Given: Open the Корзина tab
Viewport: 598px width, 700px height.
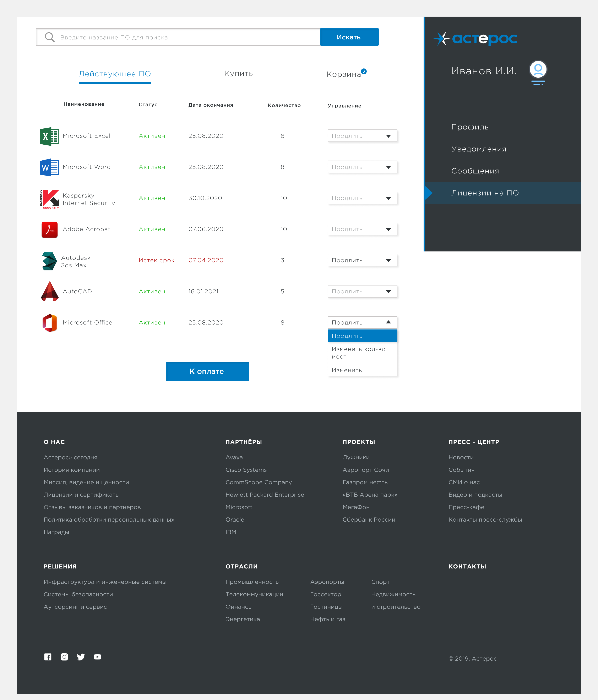Looking at the screenshot, I should 343,74.
